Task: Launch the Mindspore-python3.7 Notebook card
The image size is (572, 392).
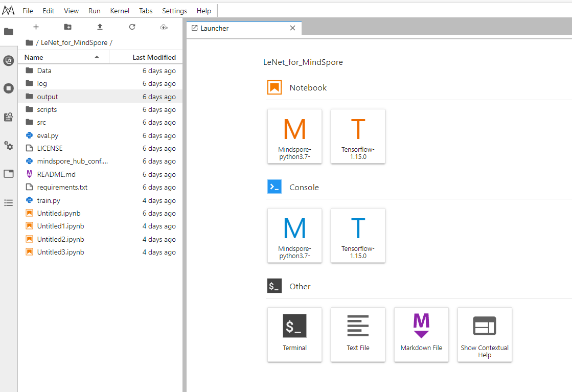Action: [x=295, y=136]
